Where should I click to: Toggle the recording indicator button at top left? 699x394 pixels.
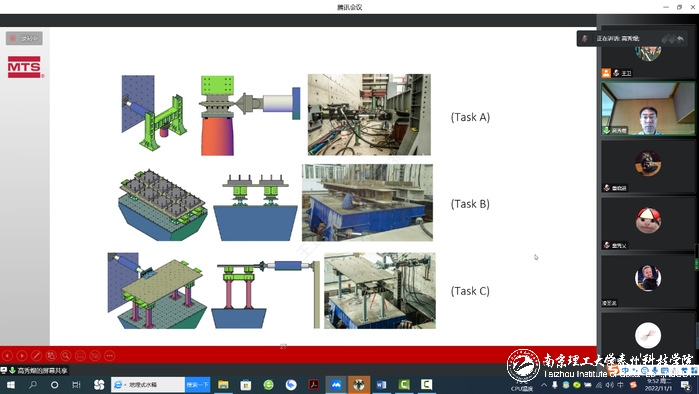[x=24, y=38]
